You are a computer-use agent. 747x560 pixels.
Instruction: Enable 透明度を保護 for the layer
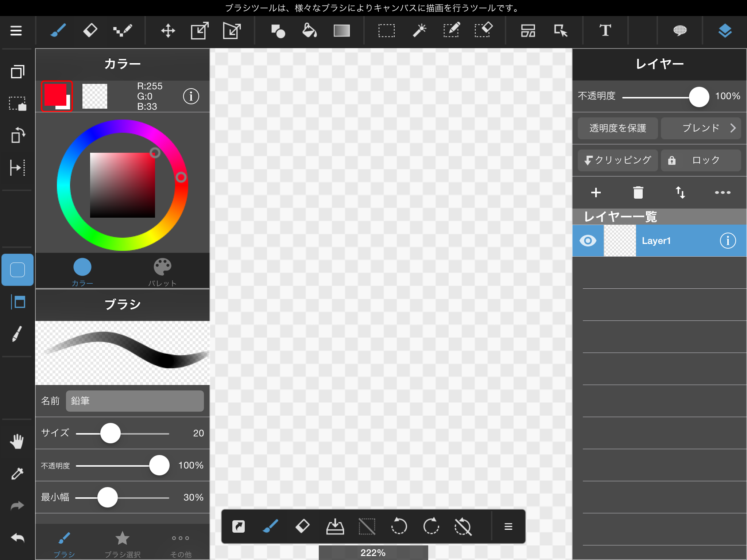[617, 128]
